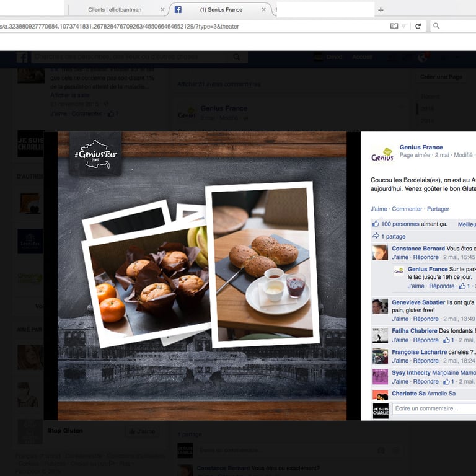The width and height of the screenshot is (476, 476).
Task: Open the 1 partage shares link
Action: (x=394, y=237)
